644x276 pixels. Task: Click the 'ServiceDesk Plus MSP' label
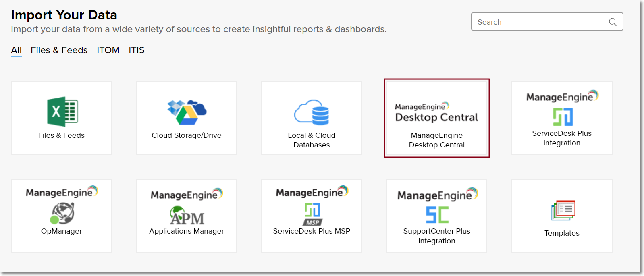click(x=312, y=231)
